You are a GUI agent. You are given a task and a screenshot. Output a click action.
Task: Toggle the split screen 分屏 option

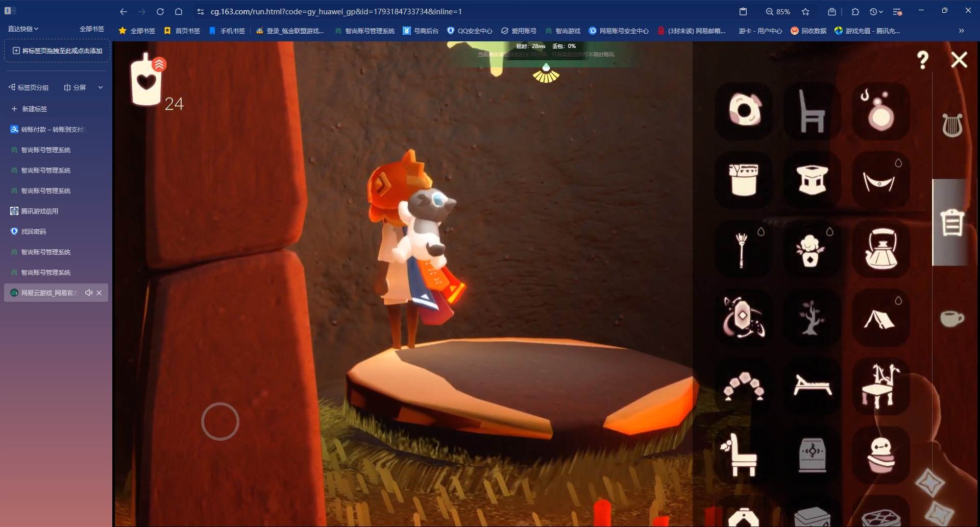click(x=75, y=87)
